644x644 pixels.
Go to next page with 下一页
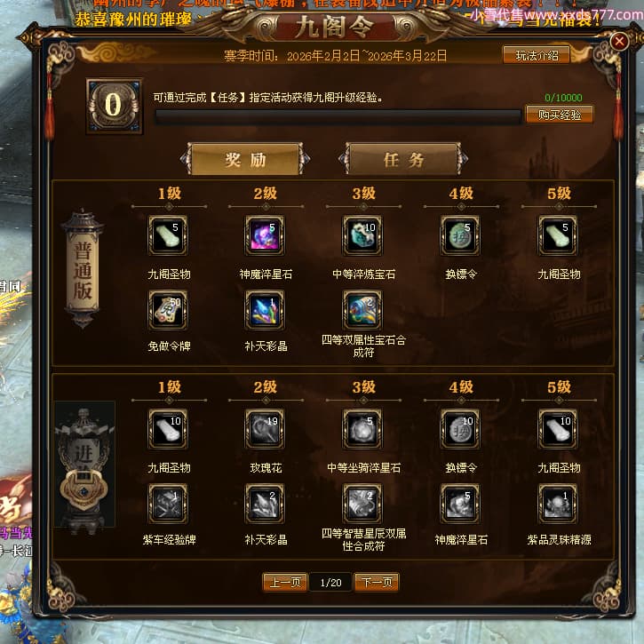pyautogui.click(x=377, y=582)
